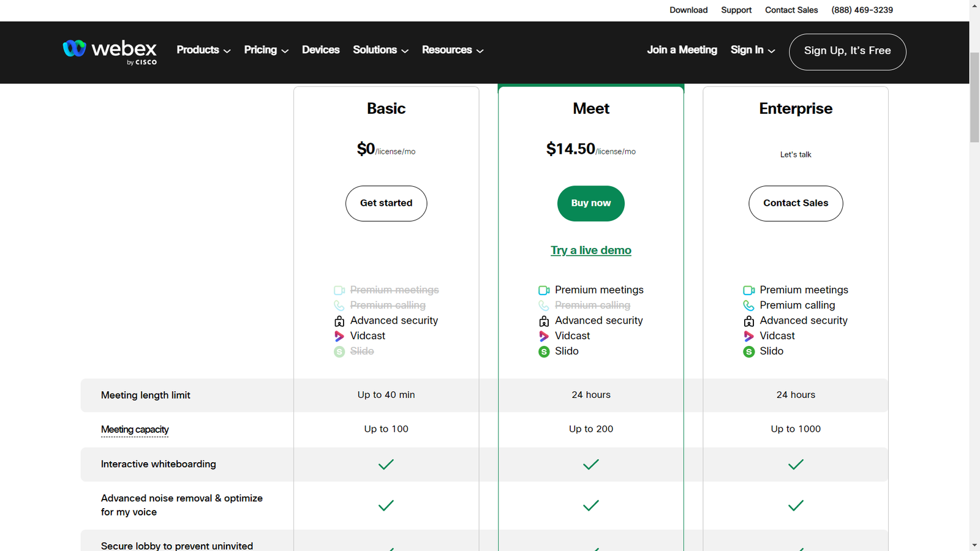Click Advanced noise removal row label

coord(182,505)
